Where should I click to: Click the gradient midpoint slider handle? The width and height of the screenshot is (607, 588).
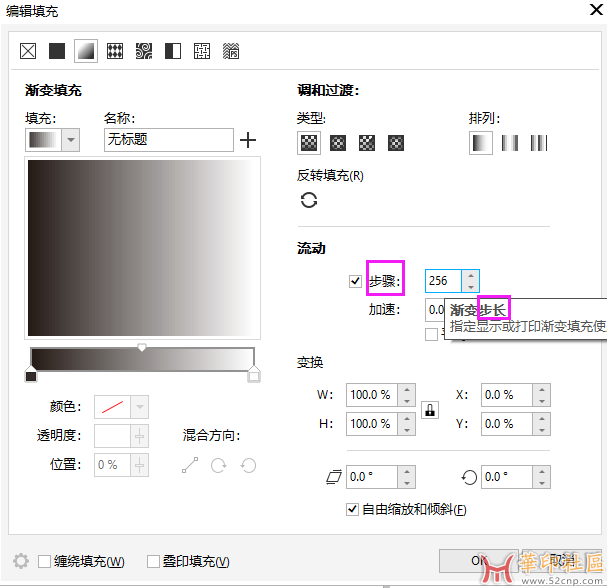coord(142,347)
